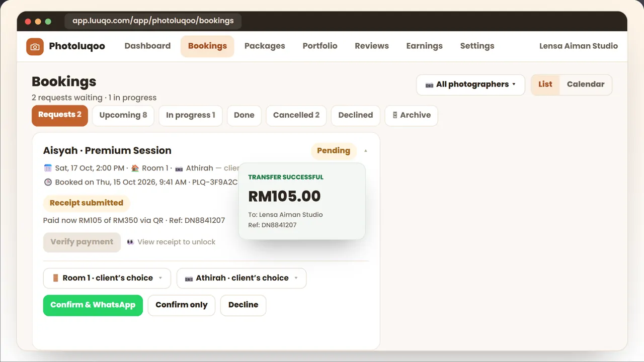Screen dimensions: 644x362
Task: Click the browser address bar URL
Action: [x=153, y=21]
